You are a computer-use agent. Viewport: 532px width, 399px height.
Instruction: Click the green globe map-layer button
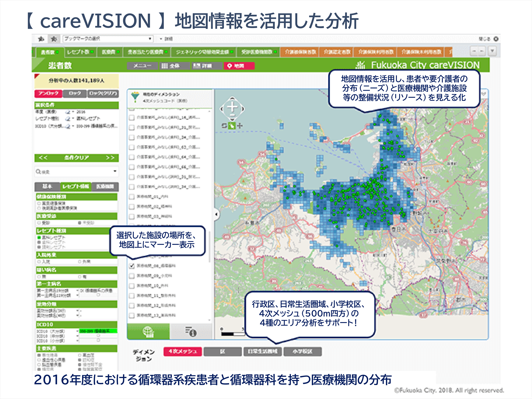148,332
